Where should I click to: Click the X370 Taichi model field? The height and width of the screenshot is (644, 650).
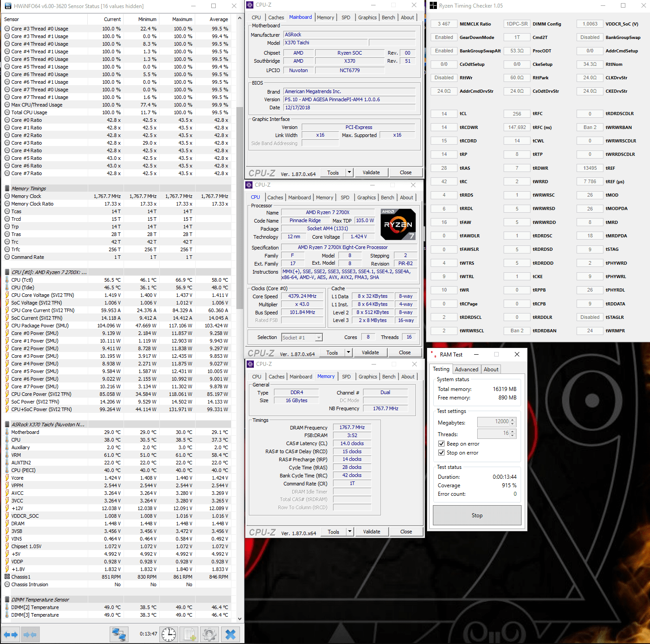click(325, 43)
